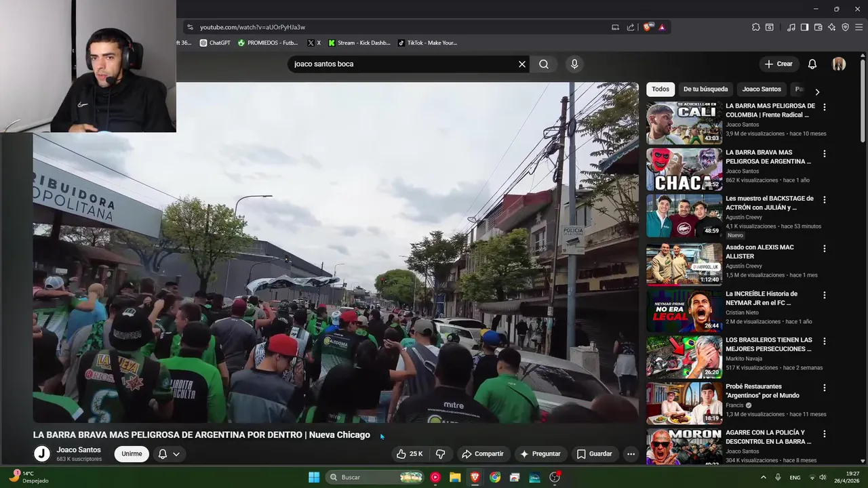The image size is (868, 488).
Task: Click the Crear button
Action: pyautogui.click(x=778, y=64)
